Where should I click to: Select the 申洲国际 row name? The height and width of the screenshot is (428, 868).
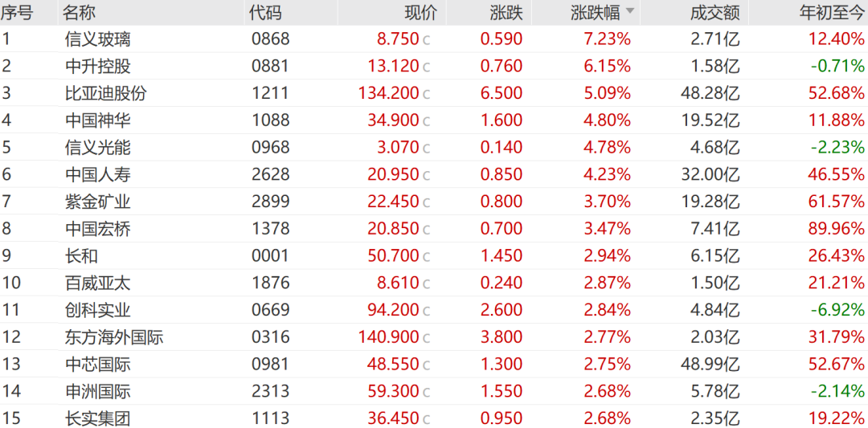point(98,392)
